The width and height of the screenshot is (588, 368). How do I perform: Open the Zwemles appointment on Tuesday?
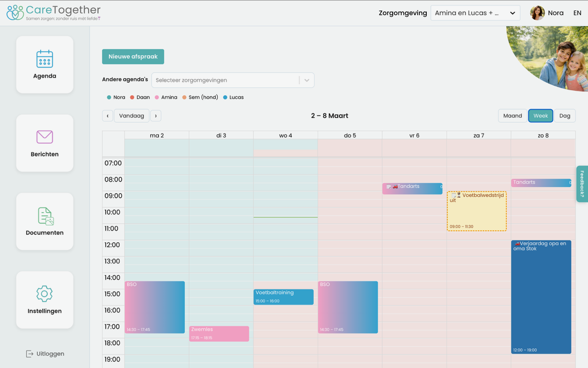point(219,334)
